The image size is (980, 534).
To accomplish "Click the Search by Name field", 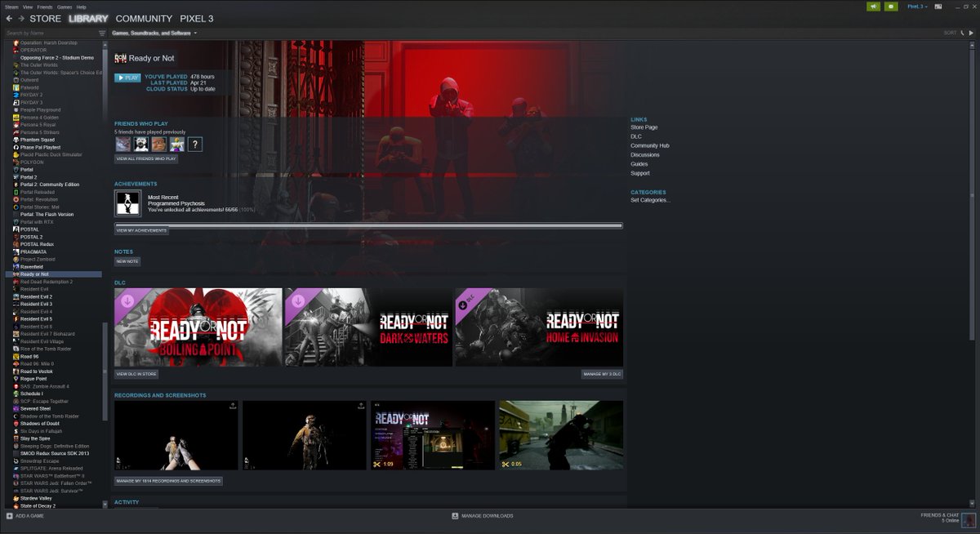I will 51,33.
